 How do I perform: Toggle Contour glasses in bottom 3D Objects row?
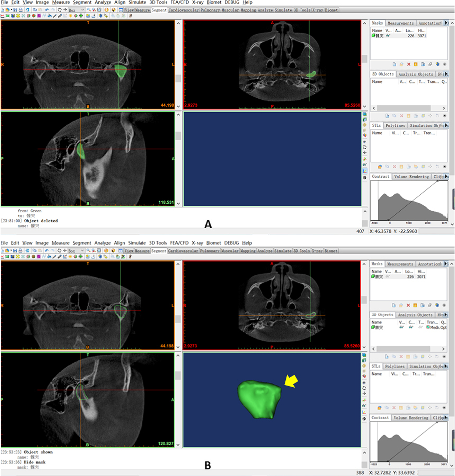(x=411, y=327)
